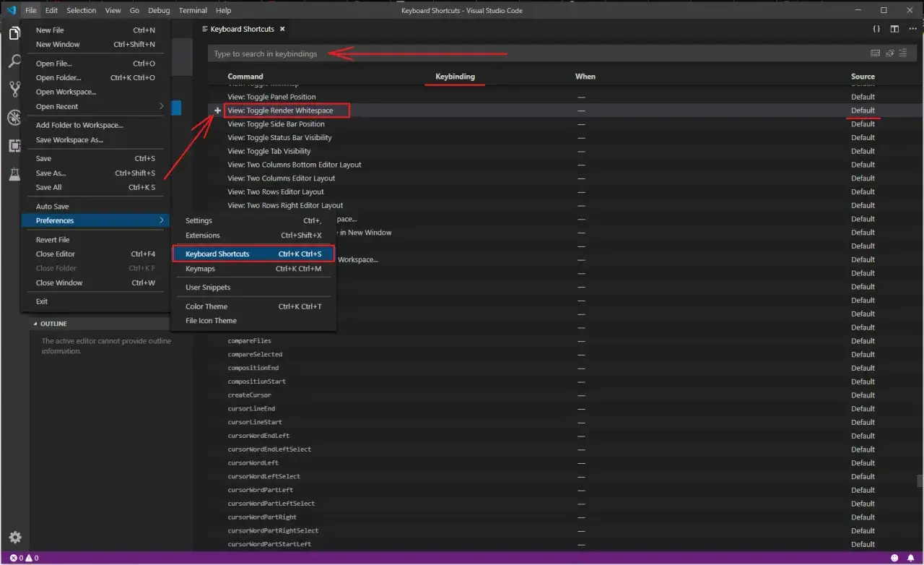The width and height of the screenshot is (924, 565).
Task: Open notifications bell in status bar
Action: point(910,558)
